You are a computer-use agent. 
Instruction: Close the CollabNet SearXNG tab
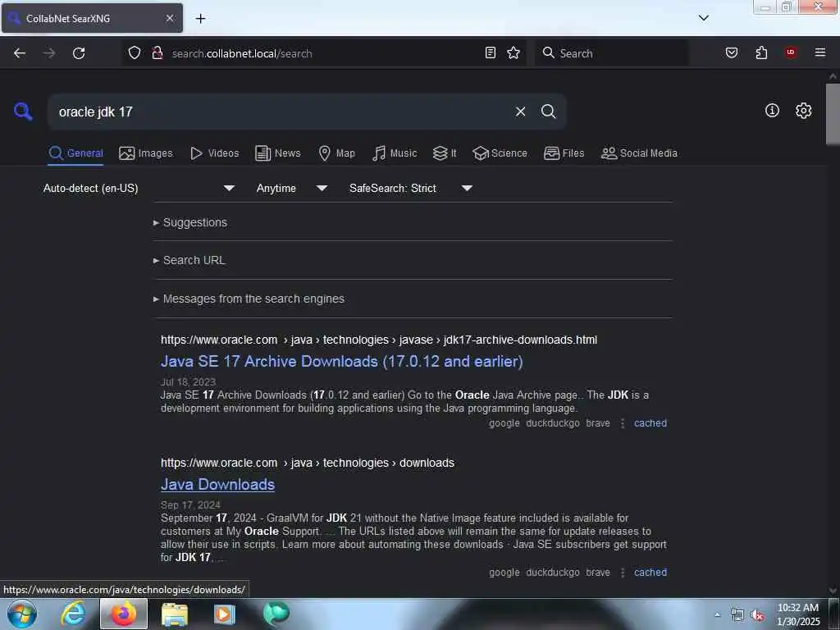(x=169, y=18)
